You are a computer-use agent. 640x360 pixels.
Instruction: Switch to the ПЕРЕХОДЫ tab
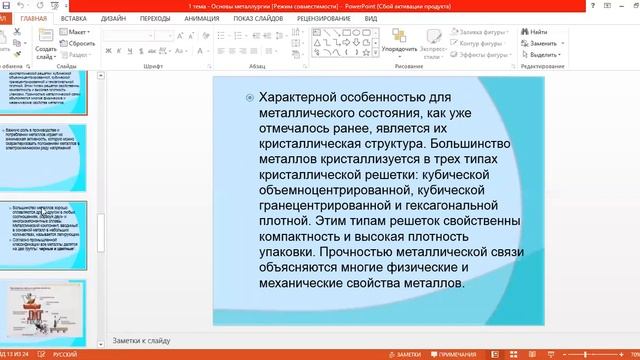click(x=155, y=19)
